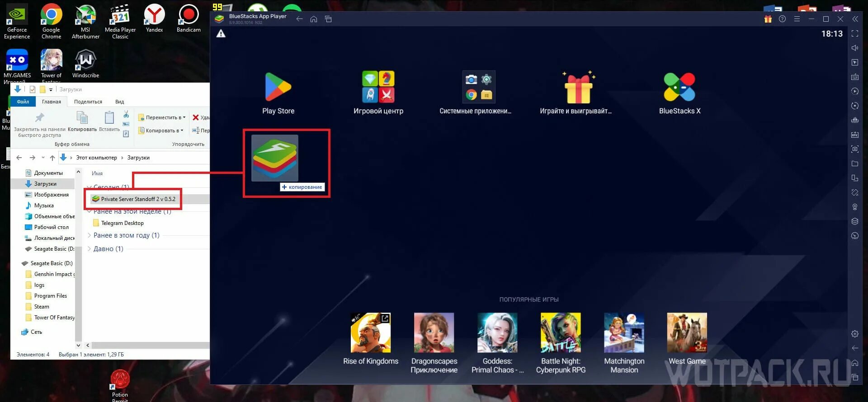This screenshot has width=868, height=402.
Task: Click Вставить button in Explorer ribbon
Action: coord(109,122)
